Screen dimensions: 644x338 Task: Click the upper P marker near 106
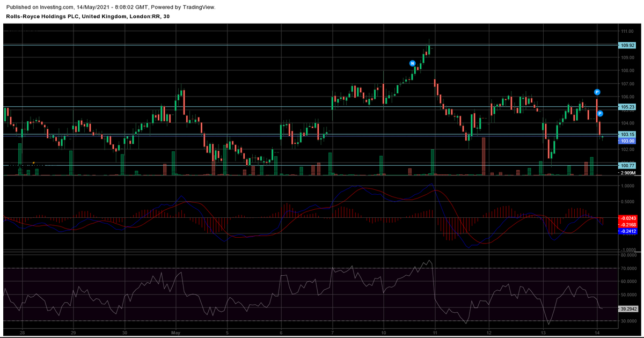pos(597,92)
